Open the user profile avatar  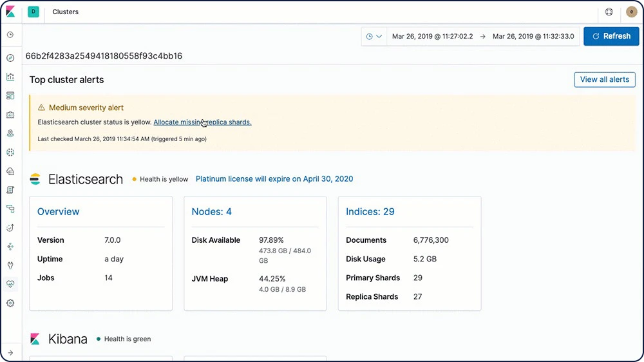[631, 12]
